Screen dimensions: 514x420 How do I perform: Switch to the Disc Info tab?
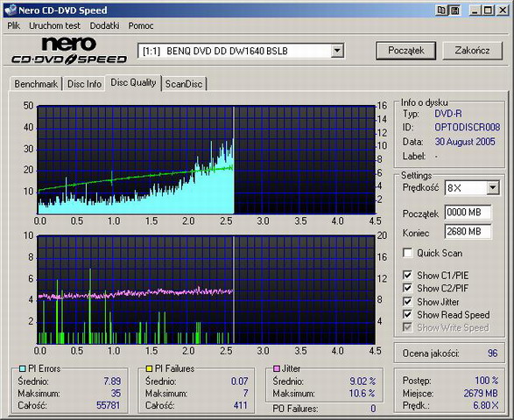(x=84, y=84)
